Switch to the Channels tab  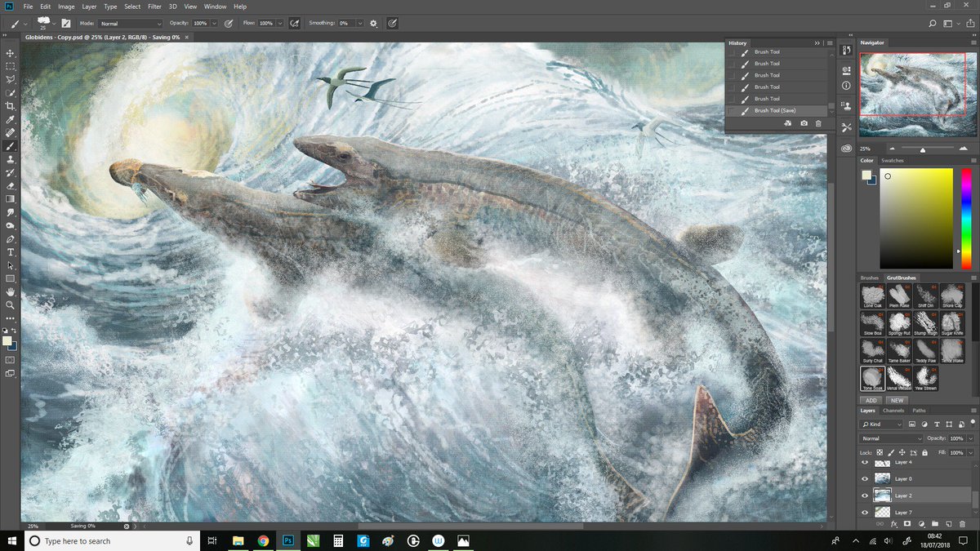point(893,411)
